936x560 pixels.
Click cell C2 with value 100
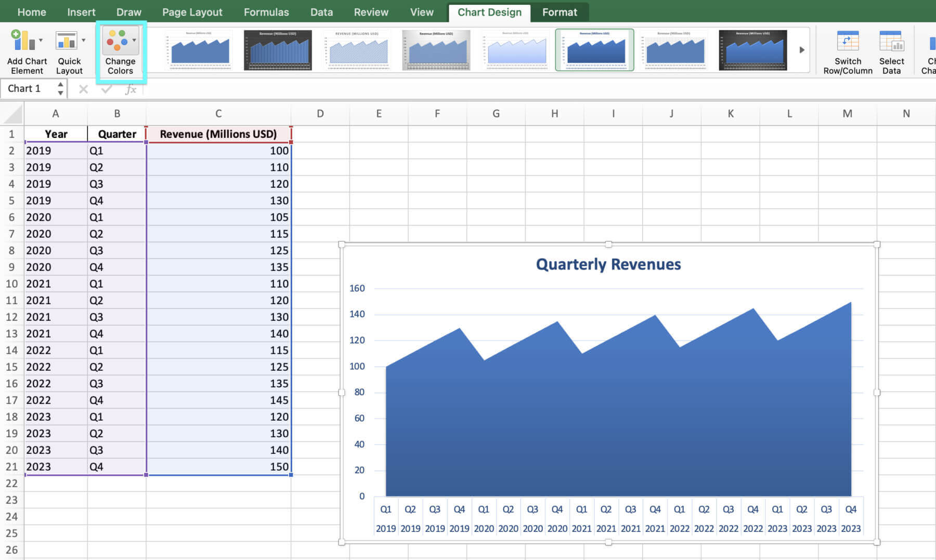click(218, 151)
